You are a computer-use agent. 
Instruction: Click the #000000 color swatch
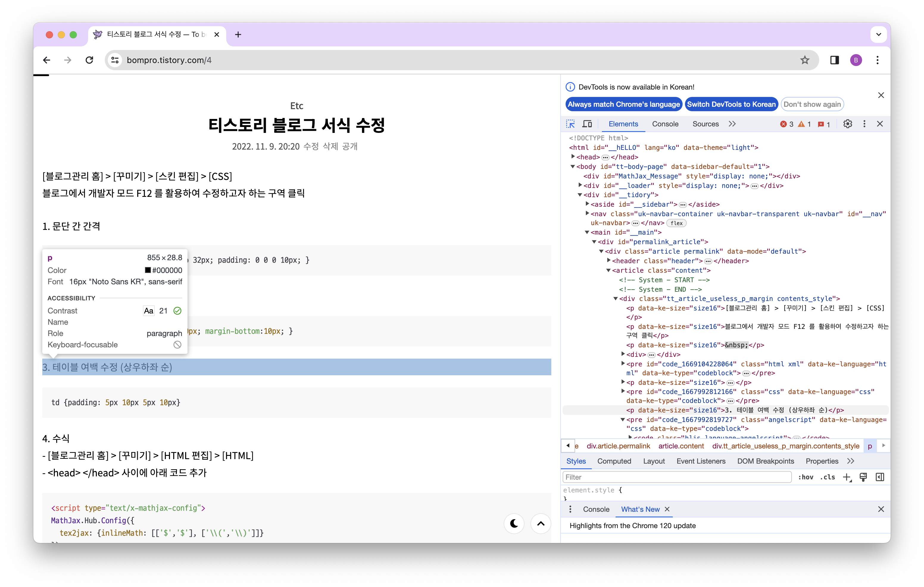[x=148, y=270]
